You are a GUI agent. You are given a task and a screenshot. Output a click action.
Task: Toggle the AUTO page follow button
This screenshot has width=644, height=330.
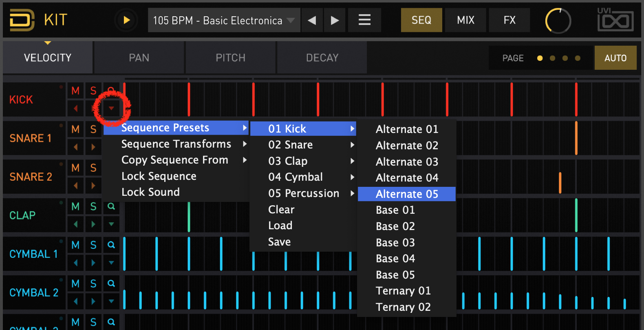[x=615, y=58]
